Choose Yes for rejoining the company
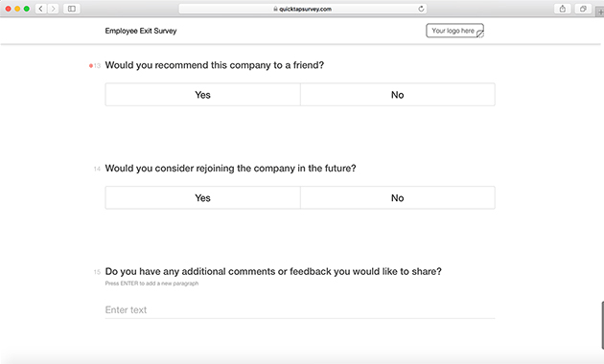The image size is (604, 364). click(x=202, y=197)
